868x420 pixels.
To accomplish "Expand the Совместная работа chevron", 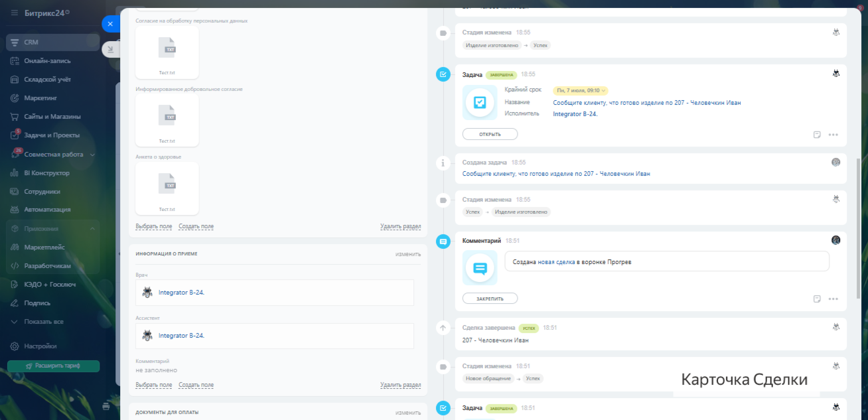I will point(92,155).
